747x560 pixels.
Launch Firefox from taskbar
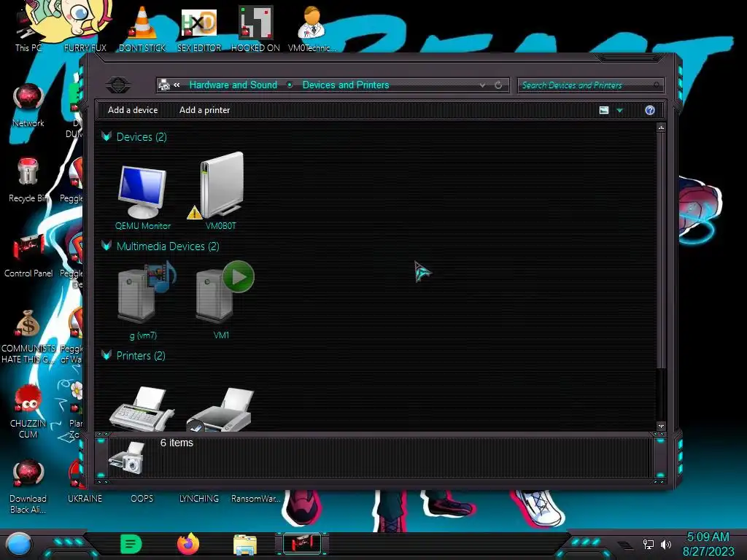188,544
